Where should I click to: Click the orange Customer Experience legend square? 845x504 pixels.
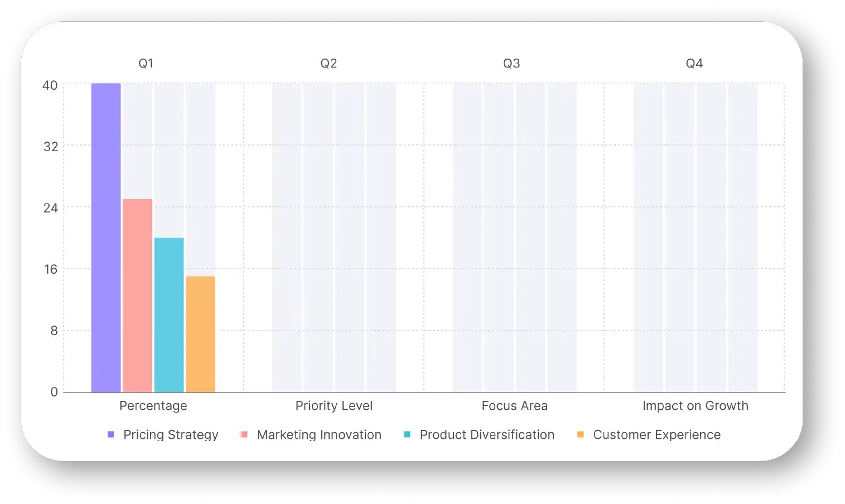[x=581, y=434]
